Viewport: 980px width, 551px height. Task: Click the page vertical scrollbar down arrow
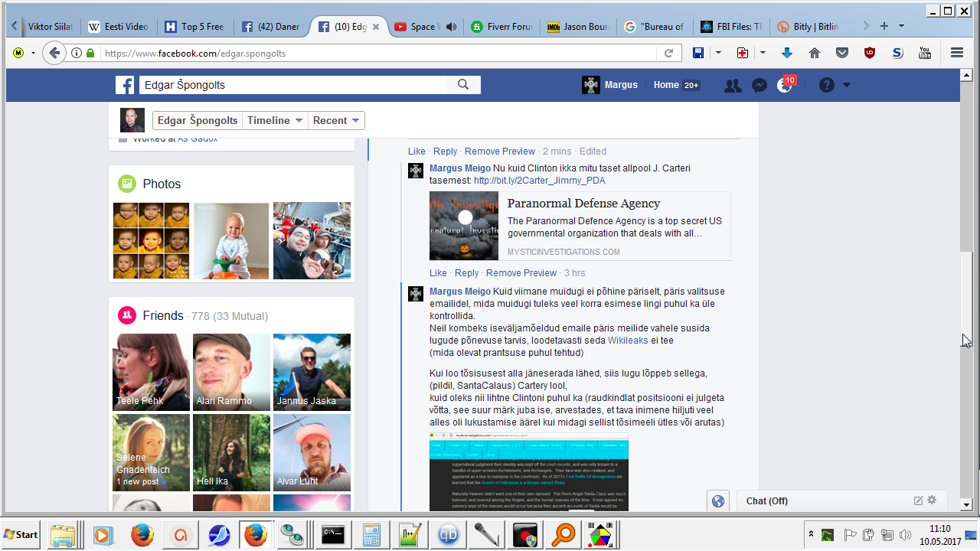click(x=966, y=505)
